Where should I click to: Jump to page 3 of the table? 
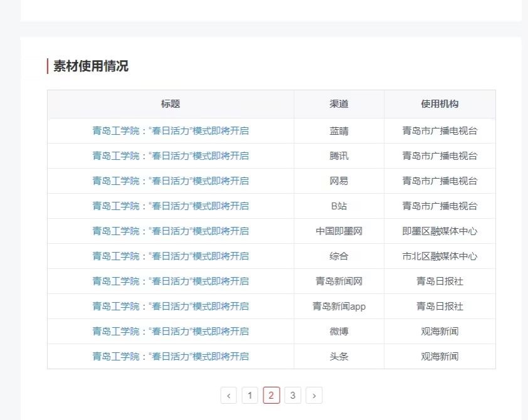click(292, 396)
